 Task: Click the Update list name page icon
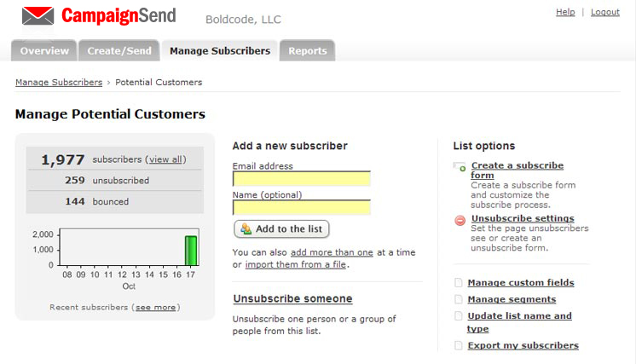(x=459, y=316)
